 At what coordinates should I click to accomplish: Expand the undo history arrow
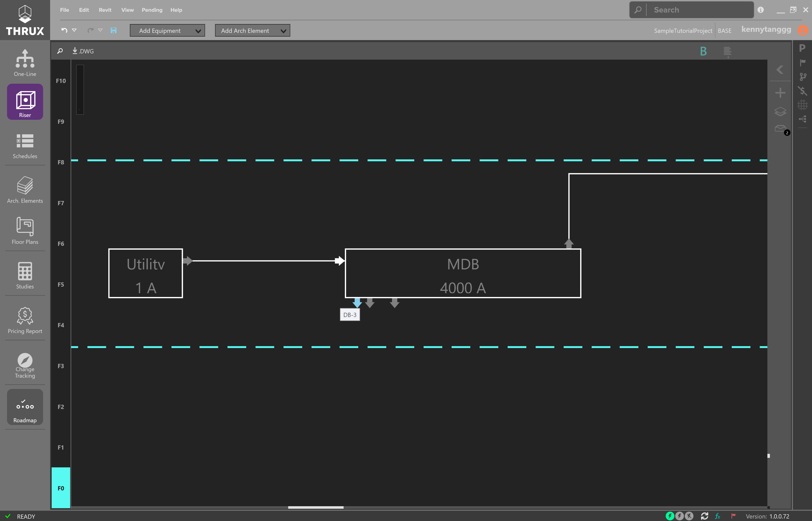click(x=74, y=30)
